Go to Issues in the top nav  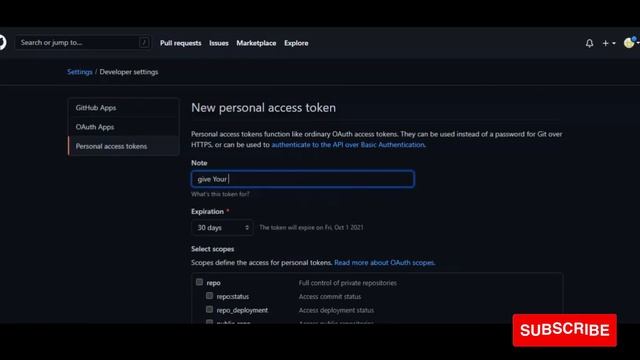click(x=219, y=43)
